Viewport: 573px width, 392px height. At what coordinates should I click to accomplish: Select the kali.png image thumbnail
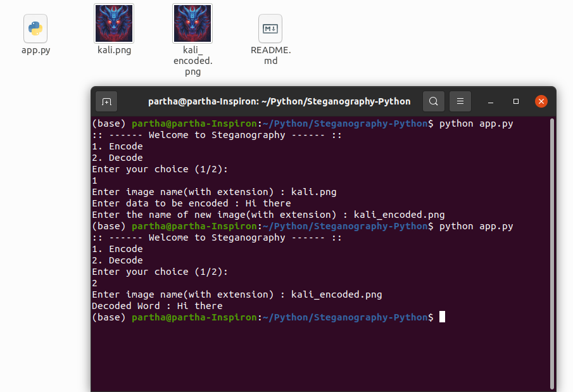click(x=114, y=23)
